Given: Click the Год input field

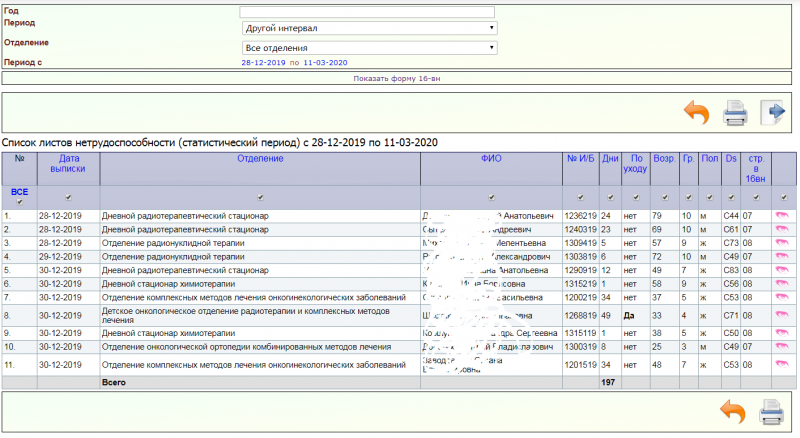Looking at the screenshot, I should click(367, 12).
